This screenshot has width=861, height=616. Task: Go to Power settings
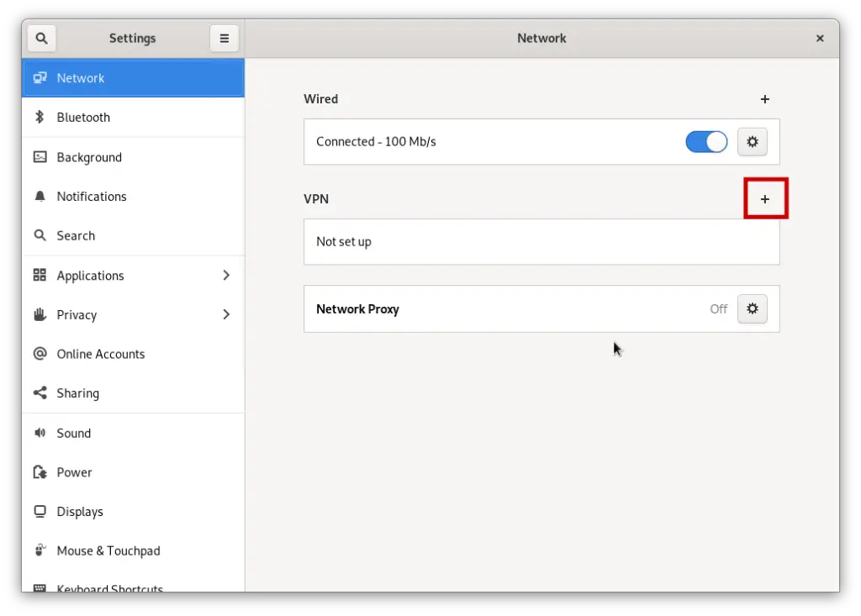coord(133,472)
